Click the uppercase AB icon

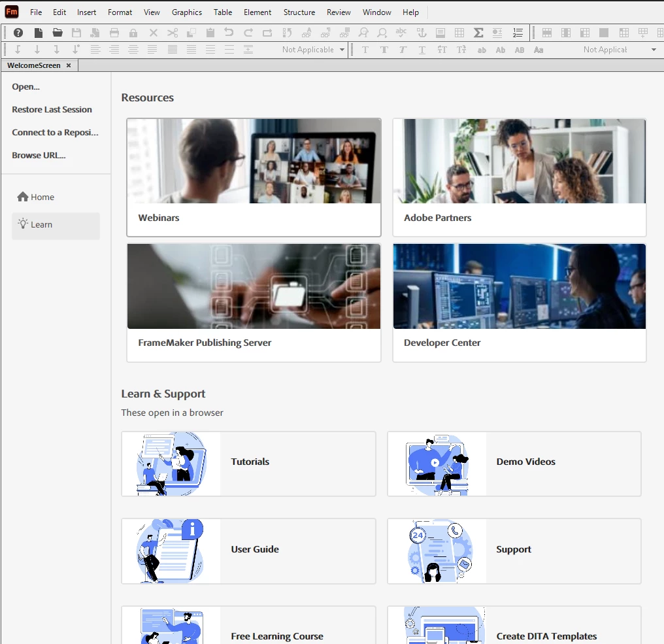click(520, 50)
